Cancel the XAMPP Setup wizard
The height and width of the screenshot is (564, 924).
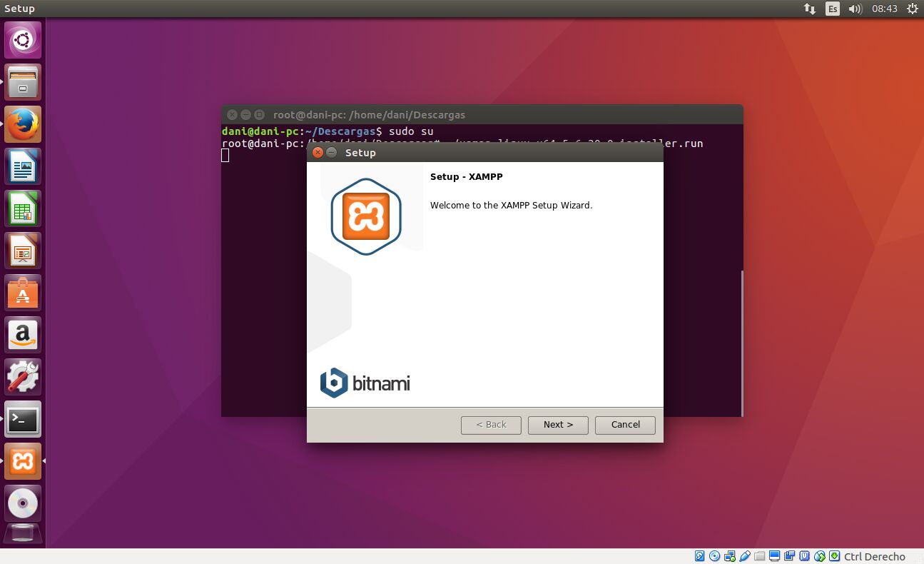625,425
